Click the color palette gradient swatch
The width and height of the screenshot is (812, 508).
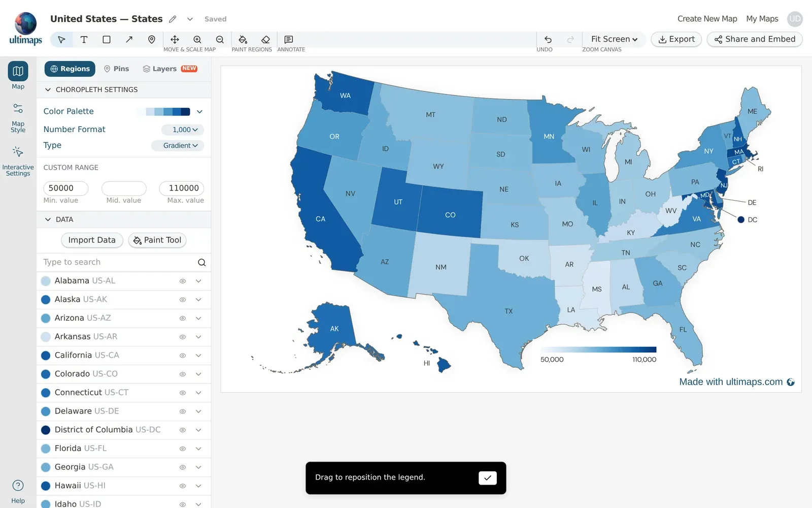(x=163, y=112)
